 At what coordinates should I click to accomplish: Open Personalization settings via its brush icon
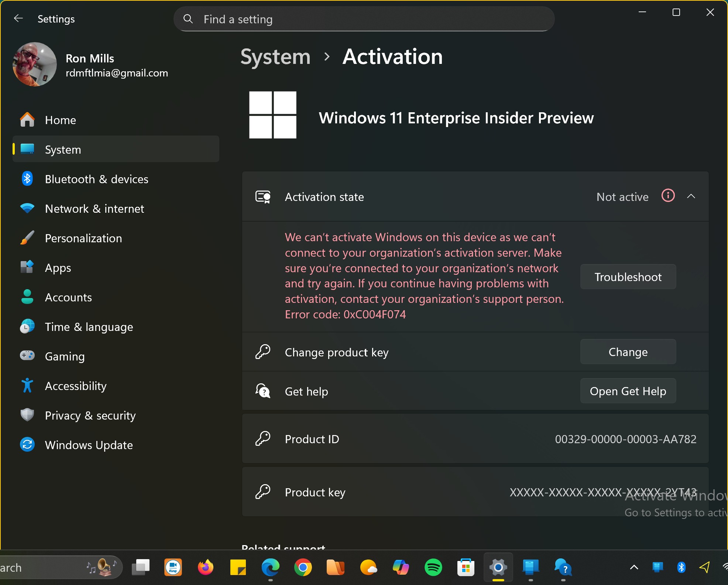(27, 238)
